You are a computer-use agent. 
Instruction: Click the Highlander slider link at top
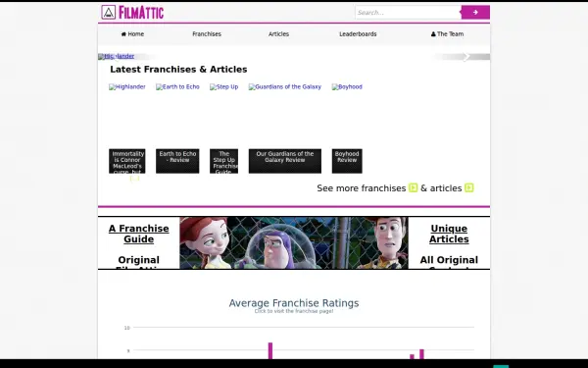[x=117, y=56]
